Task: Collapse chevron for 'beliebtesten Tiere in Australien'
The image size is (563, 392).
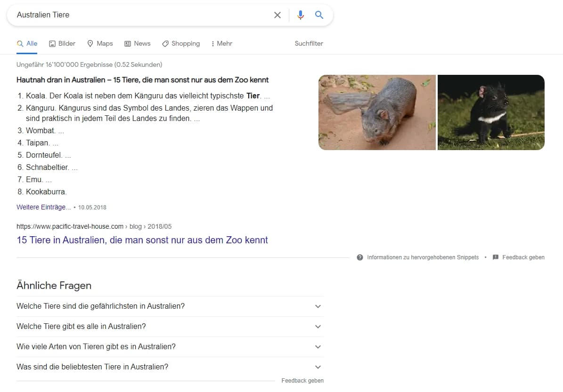Action: 318,367
